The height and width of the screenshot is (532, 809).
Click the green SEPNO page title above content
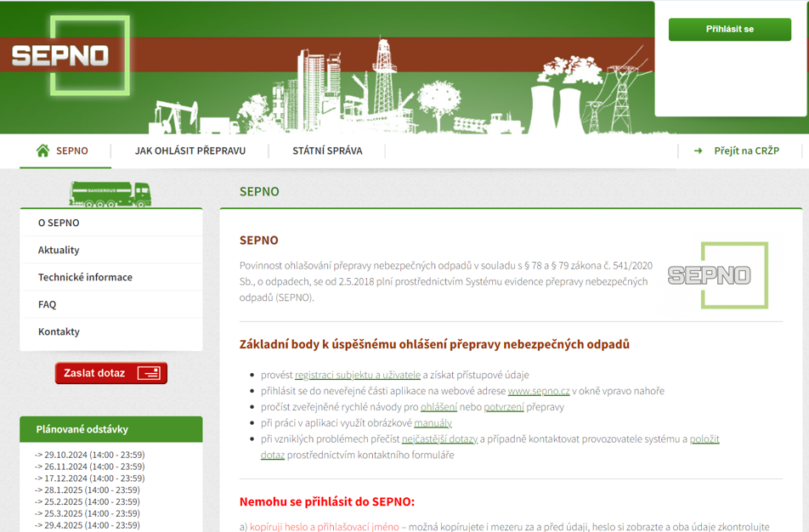[259, 191]
